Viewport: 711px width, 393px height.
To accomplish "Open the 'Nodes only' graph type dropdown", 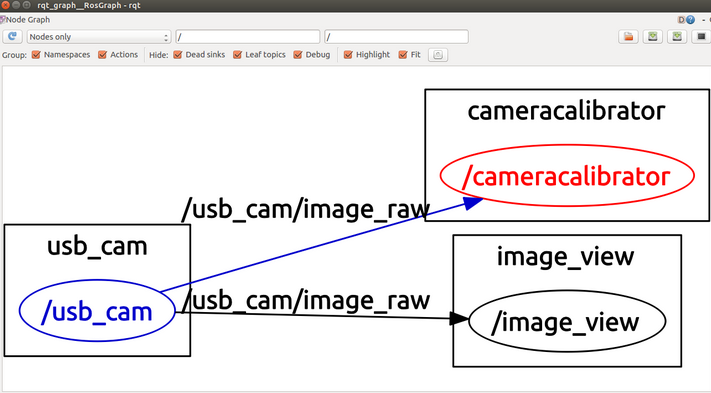I will tap(99, 37).
